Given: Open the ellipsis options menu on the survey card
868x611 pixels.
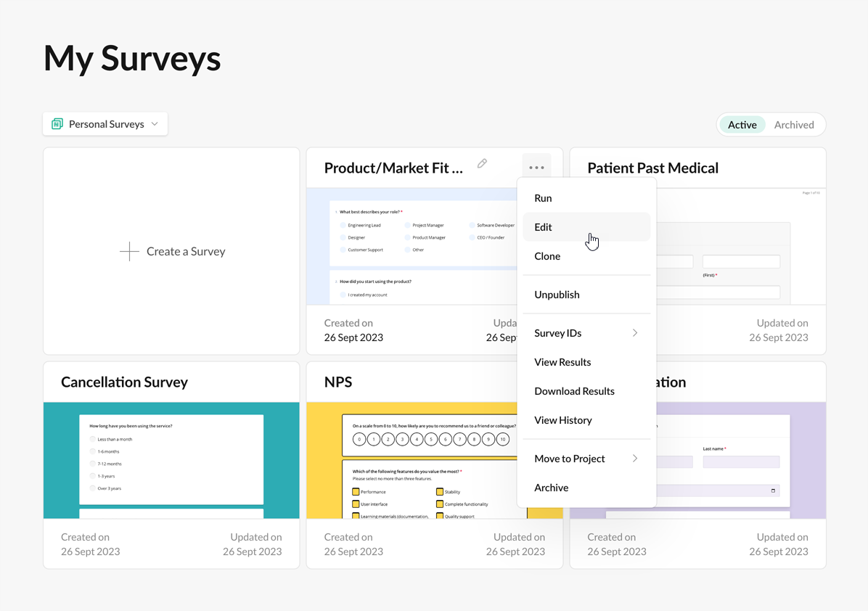Looking at the screenshot, I should (536, 167).
